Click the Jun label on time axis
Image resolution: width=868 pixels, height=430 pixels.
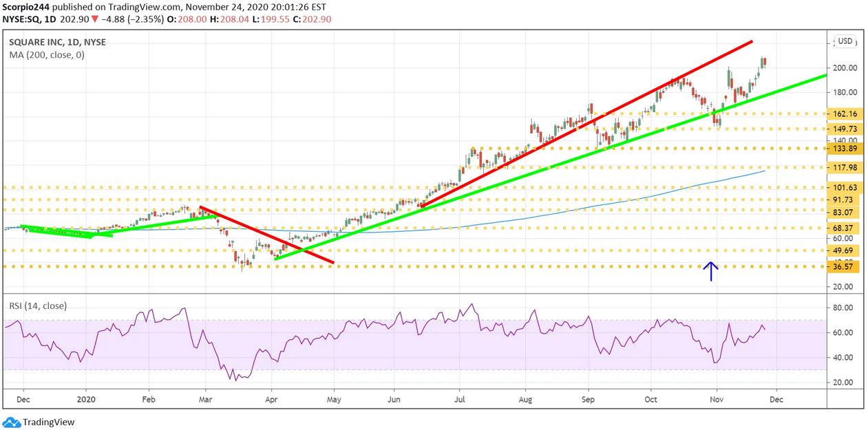click(x=394, y=398)
